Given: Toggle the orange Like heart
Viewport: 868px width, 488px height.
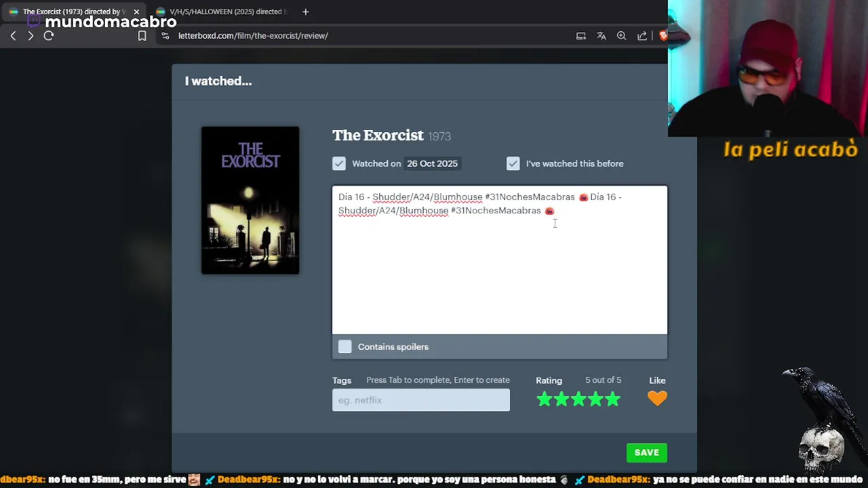Looking at the screenshot, I should [x=657, y=399].
